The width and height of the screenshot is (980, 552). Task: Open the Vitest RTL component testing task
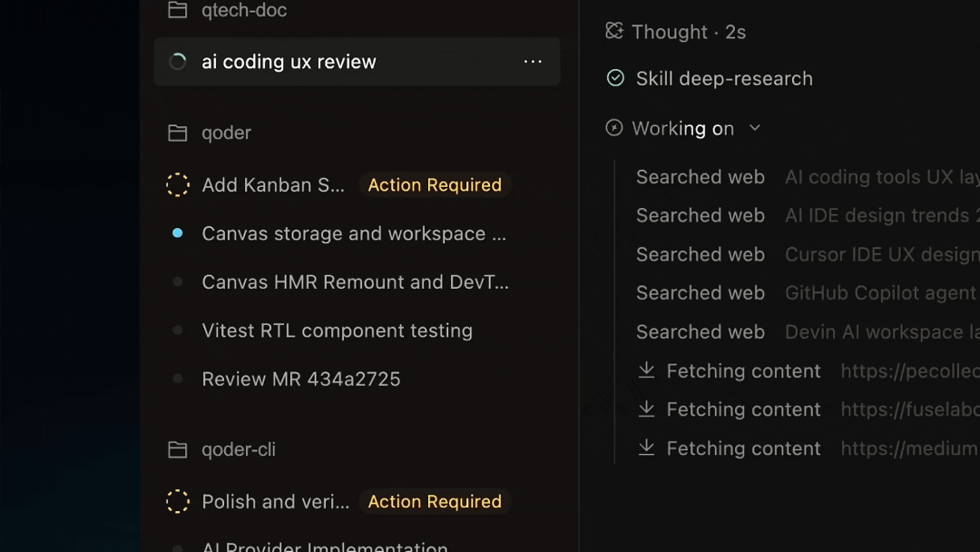click(337, 330)
